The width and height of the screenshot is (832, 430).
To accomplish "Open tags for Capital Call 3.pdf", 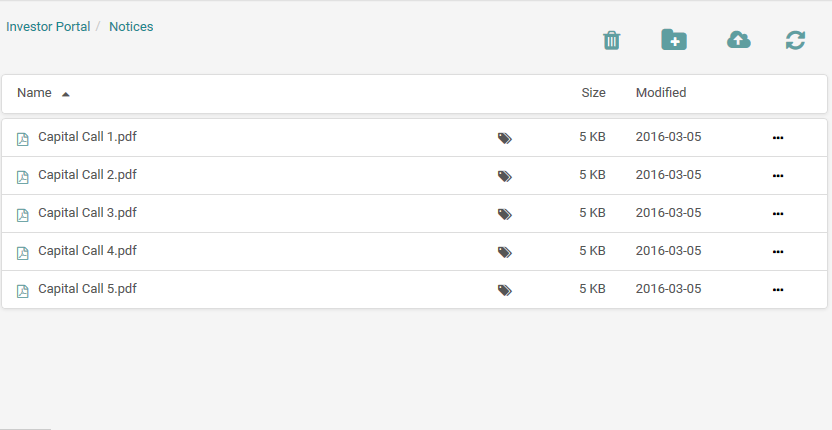I will click(505, 214).
